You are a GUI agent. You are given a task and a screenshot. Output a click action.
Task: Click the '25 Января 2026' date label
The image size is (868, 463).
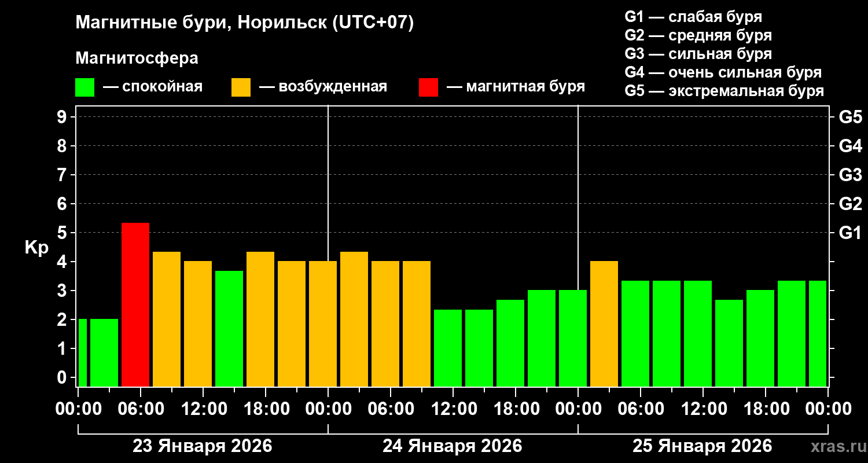[703, 446]
